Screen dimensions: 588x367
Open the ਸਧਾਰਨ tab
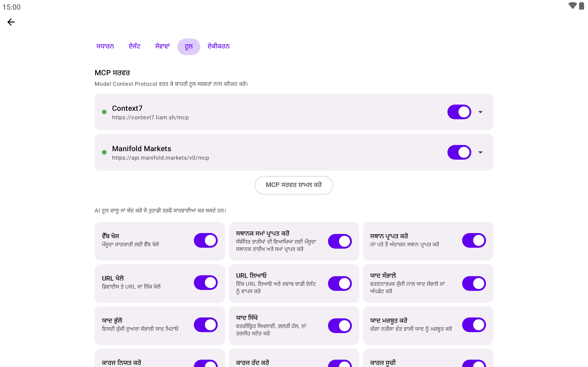click(105, 47)
